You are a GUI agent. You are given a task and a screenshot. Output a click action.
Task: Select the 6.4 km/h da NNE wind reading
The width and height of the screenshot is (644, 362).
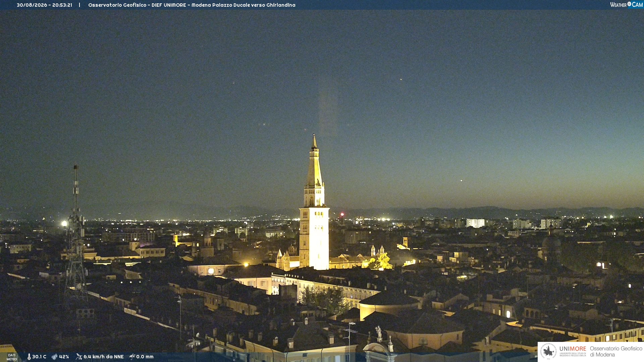(103, 357)
